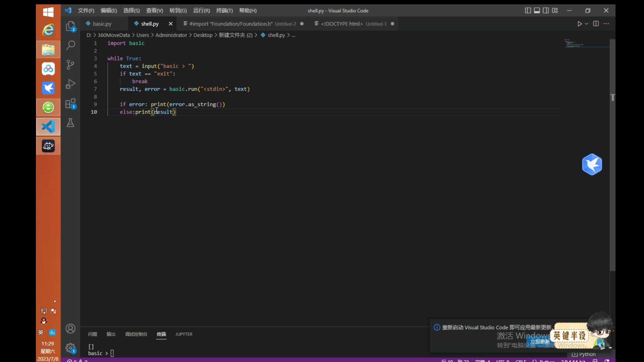Open the 终端(T) terminal menu

coord(224,11)
